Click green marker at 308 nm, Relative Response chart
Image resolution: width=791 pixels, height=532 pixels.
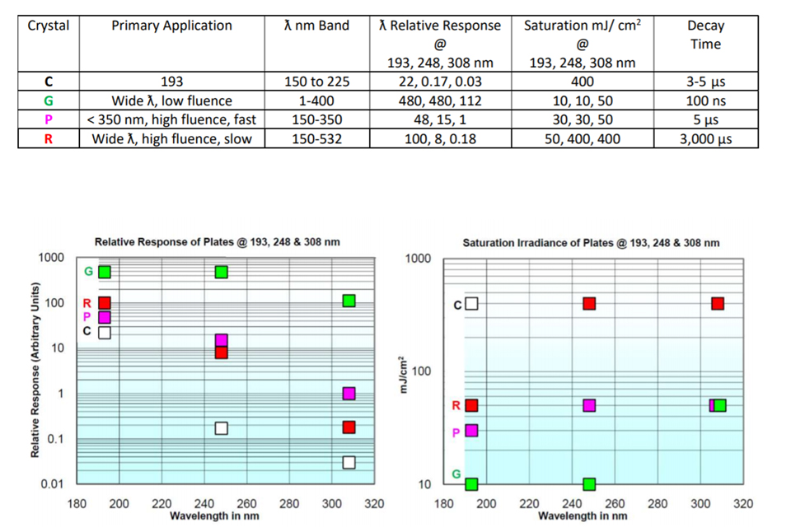click(349, 301)
